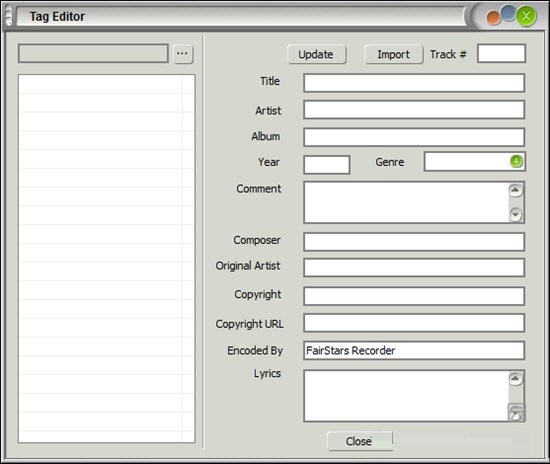
Task: Click Lyrics box scroll down arrow
Action: pos(516,412)
